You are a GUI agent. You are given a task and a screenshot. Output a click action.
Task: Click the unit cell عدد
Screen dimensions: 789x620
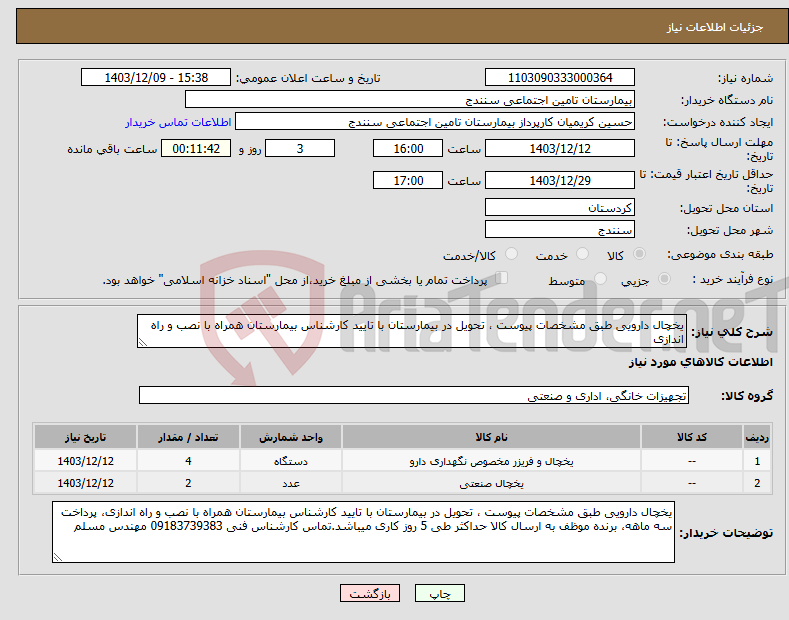tap(291, 483)
